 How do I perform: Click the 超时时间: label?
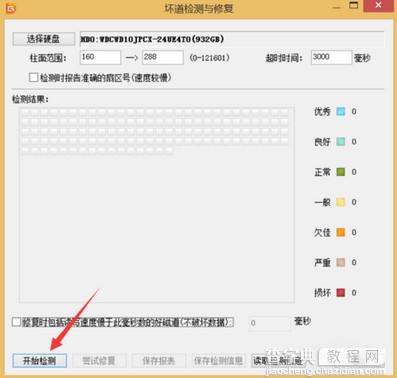coord(284,58)
